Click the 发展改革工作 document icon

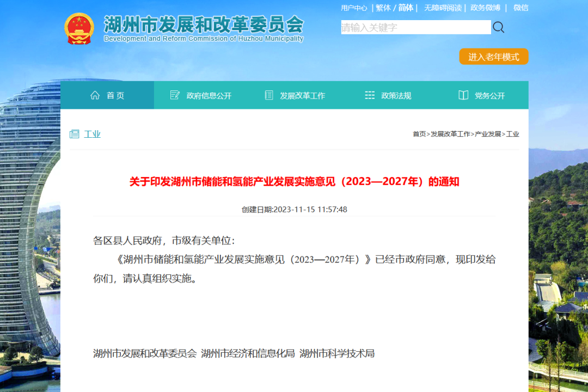point(269,95)
